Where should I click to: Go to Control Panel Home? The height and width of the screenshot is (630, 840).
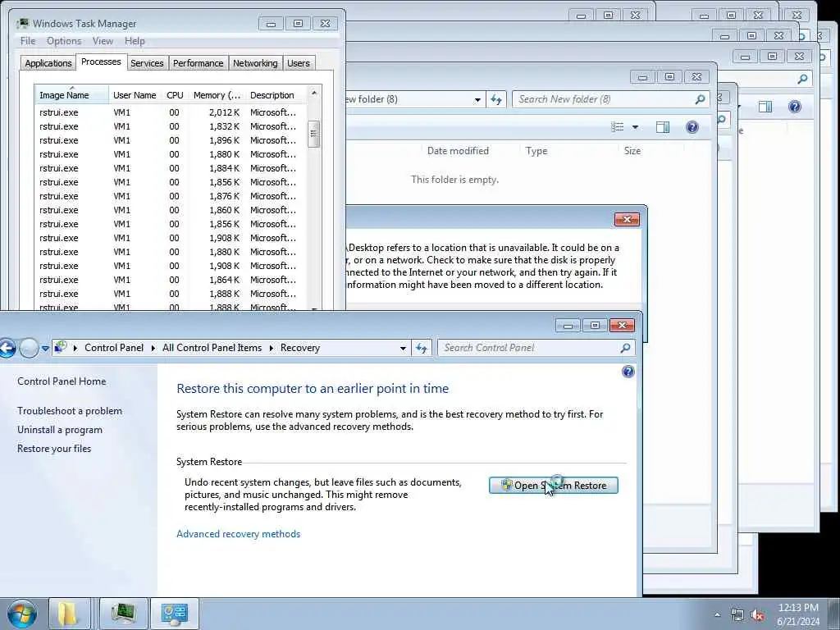tap(62, 381)
